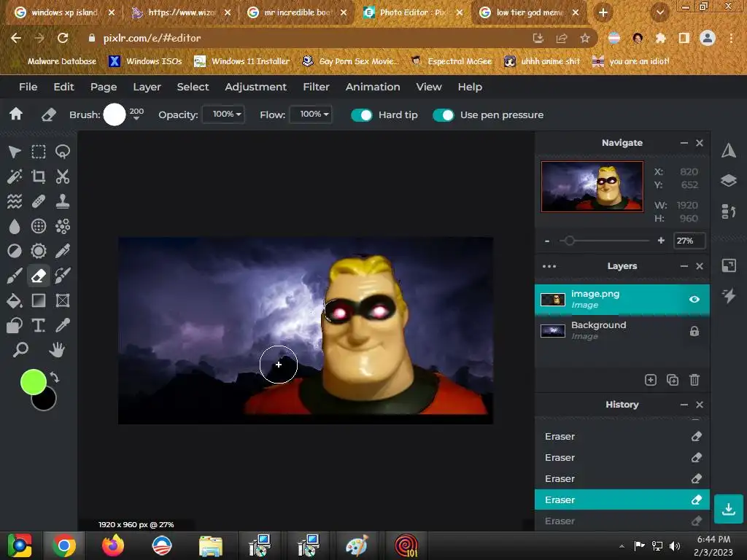
Task: Open File Explorer from the taskbar
Action: [x=211, y=545]
